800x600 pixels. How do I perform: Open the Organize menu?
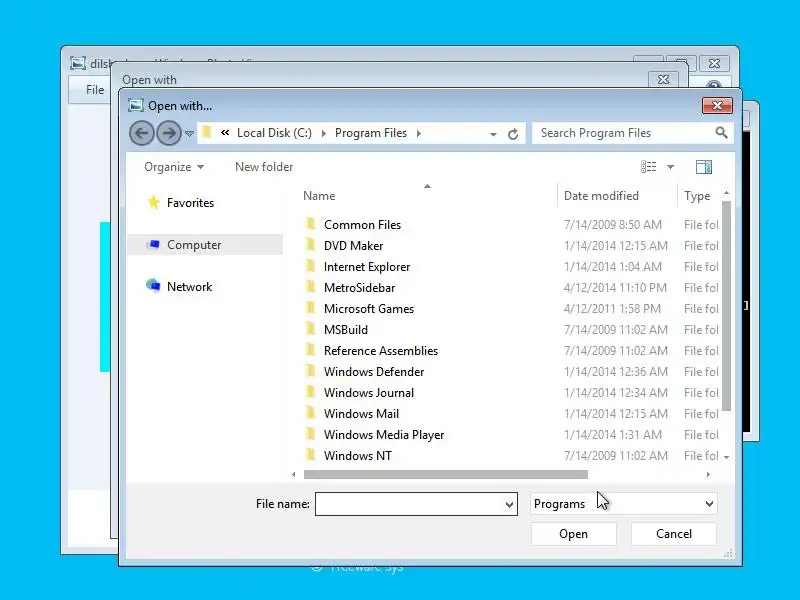click(x=173, y=167)
